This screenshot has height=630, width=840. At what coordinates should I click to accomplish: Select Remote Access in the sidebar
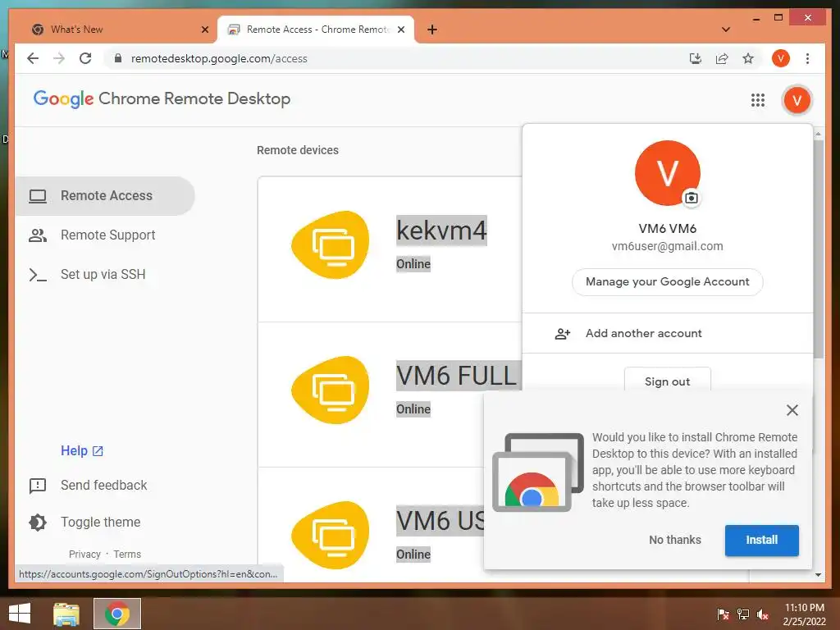tap(105, 196)
